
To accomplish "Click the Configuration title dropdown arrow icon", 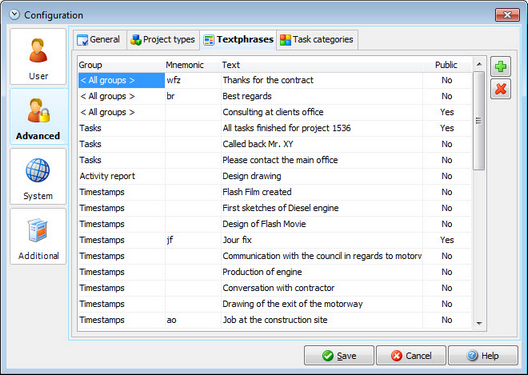I will (x=14, y=15).
